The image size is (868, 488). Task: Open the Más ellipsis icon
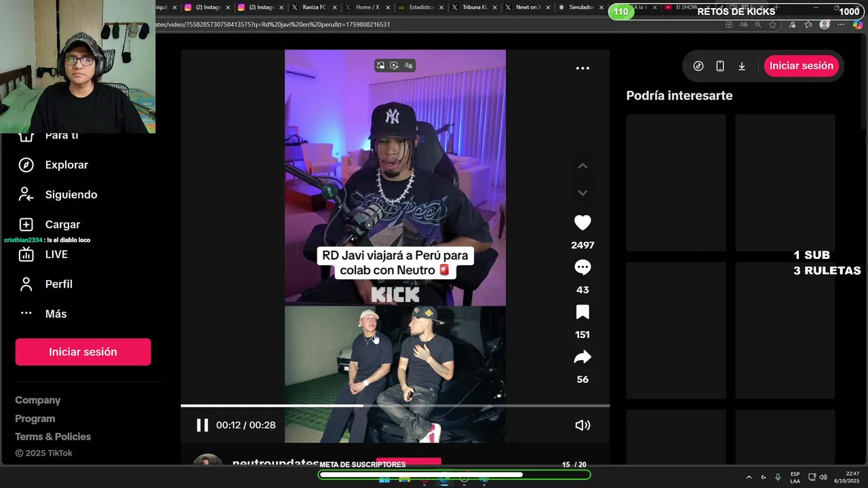coord(26,313)
